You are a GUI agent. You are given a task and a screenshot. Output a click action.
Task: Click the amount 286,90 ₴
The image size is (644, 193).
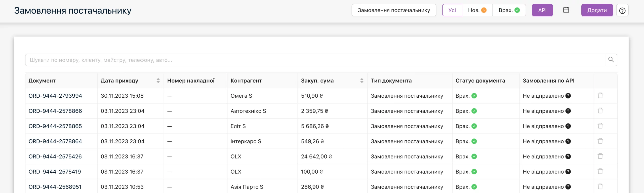[312, 187]
